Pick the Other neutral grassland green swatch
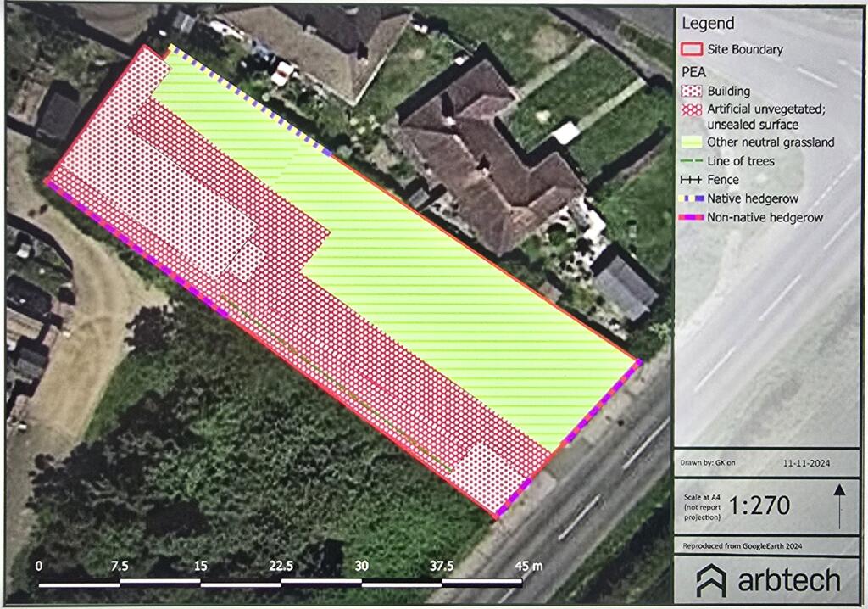Viewport: 868px width, 609px height. (692, 142)
